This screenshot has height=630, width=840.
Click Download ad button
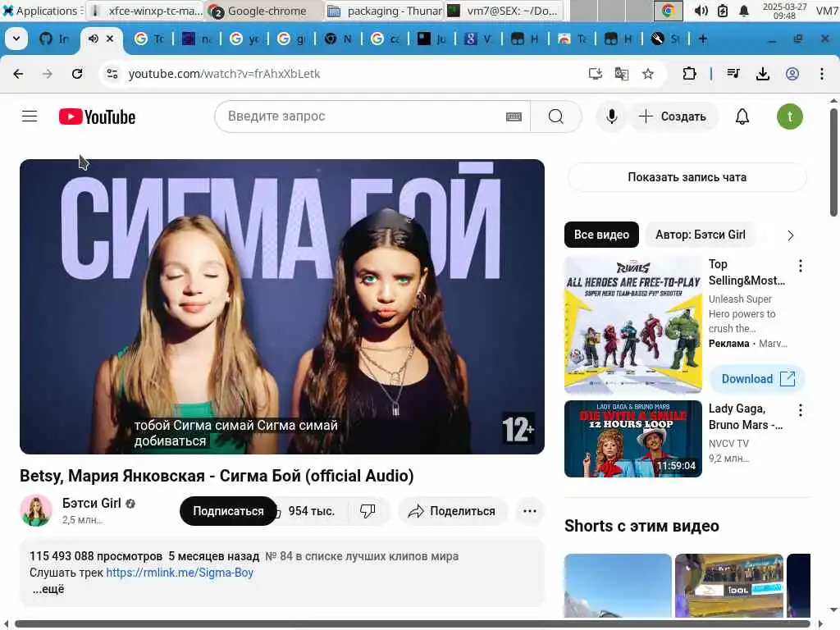pyautogui.click(x=757, y=379)
